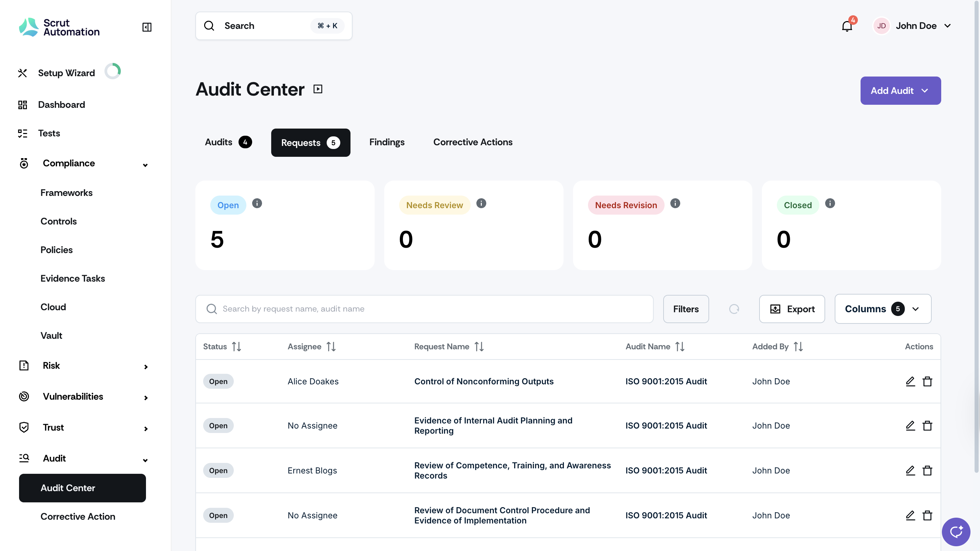The image size is (980, 551).
Task: Open Cloud under Compliance
Action: [x=53, y=307]
